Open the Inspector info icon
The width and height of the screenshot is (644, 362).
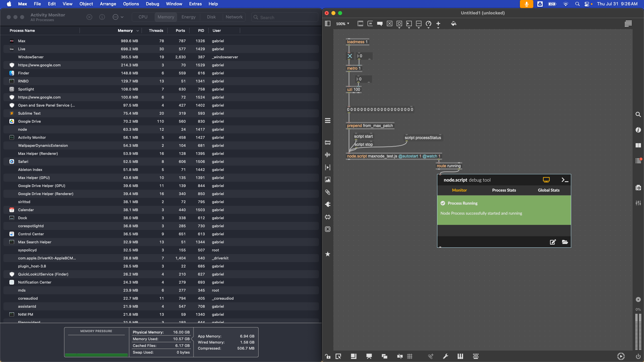click(638, 130)
